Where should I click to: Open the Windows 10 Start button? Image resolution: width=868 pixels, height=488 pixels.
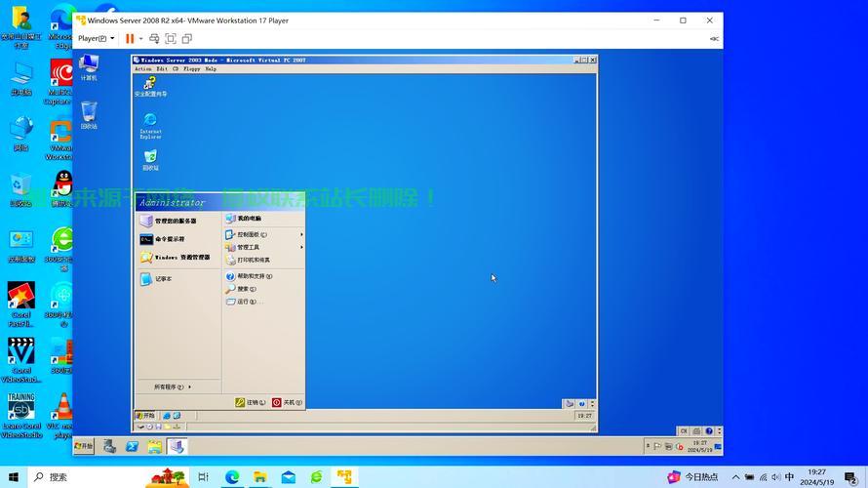click(14, 477)
